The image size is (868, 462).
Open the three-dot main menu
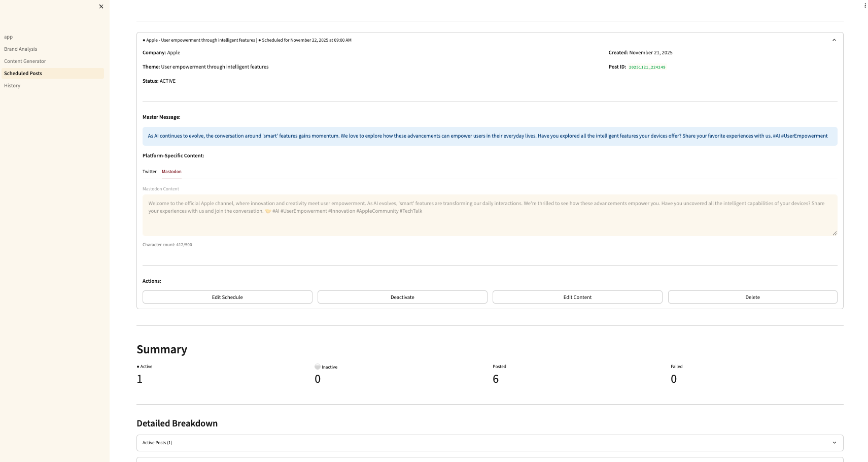pyautogui.click(x=865, y=6)
